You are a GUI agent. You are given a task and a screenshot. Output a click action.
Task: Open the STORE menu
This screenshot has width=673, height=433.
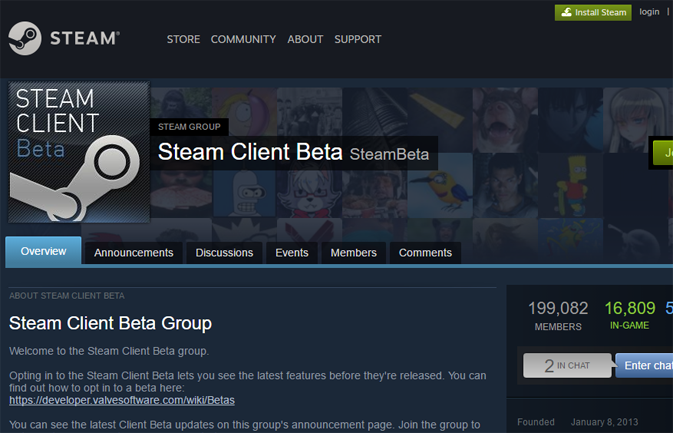183,39
